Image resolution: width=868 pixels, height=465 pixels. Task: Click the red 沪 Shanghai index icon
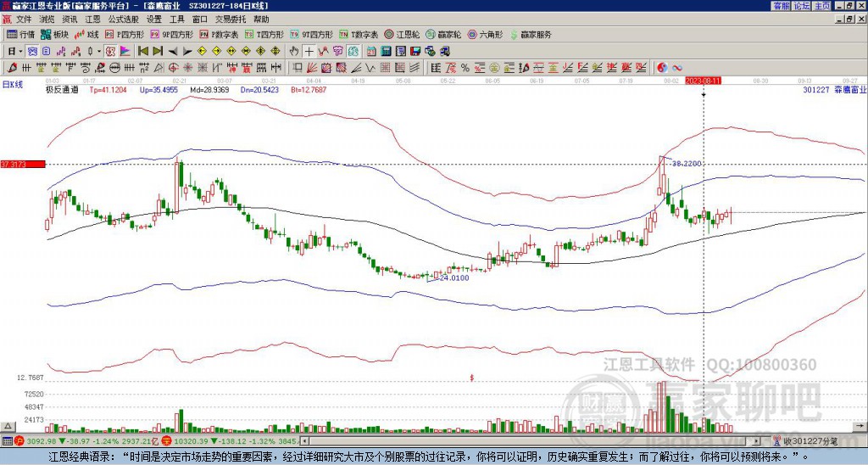tap(19, 441)
